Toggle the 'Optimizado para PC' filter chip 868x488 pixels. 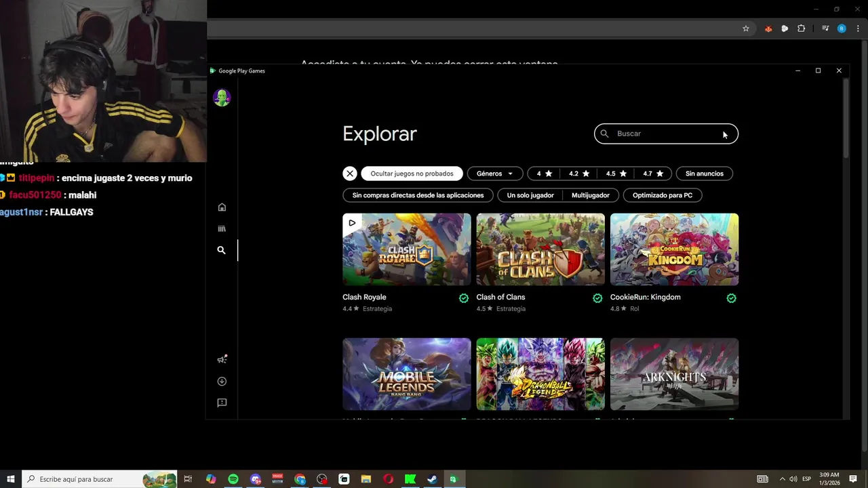point(663,195)
